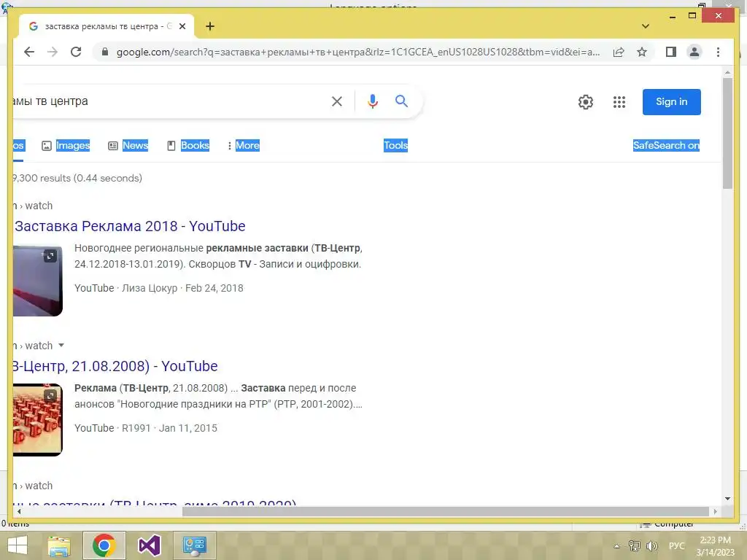Open the Chrome profile avatar menu

(x=694, y=52)
